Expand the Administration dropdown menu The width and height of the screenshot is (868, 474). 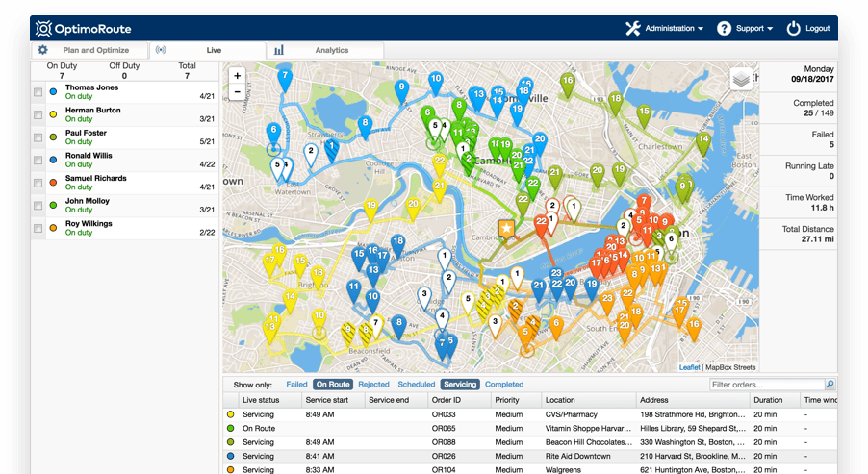675,28
